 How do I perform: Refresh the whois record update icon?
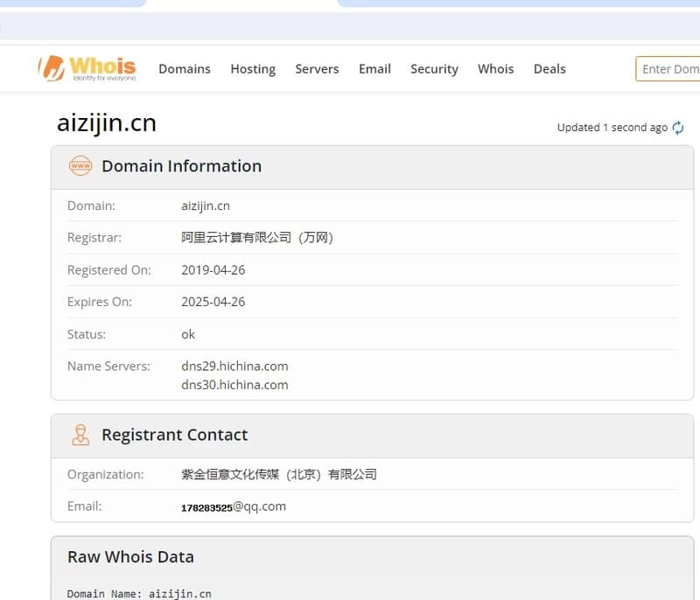point(677,128)
